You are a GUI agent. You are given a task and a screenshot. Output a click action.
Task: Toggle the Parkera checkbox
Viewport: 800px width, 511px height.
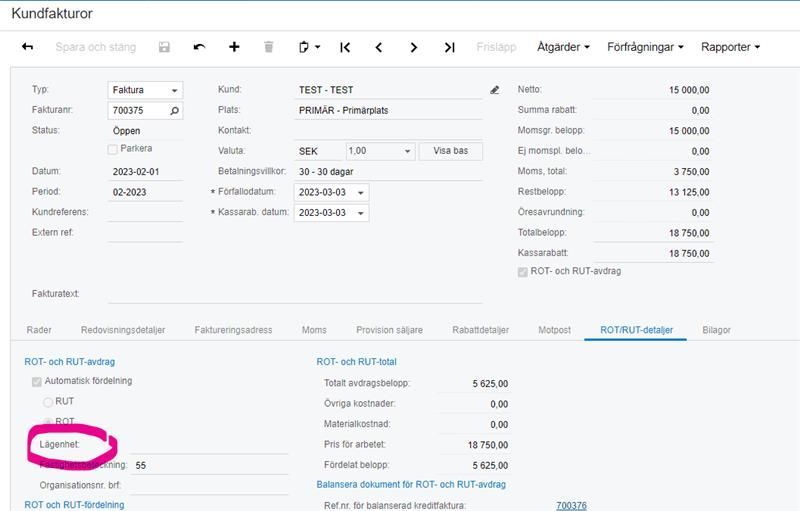[113, 149]
